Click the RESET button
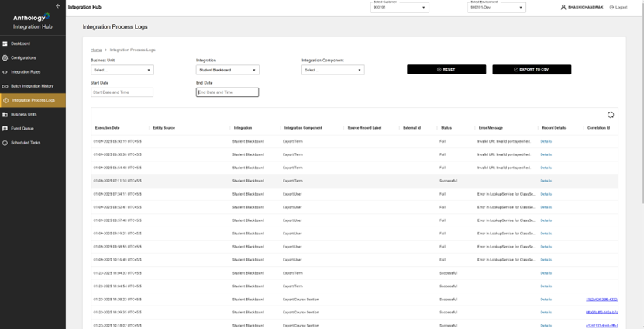644x329 pixels. coord(446,70)
